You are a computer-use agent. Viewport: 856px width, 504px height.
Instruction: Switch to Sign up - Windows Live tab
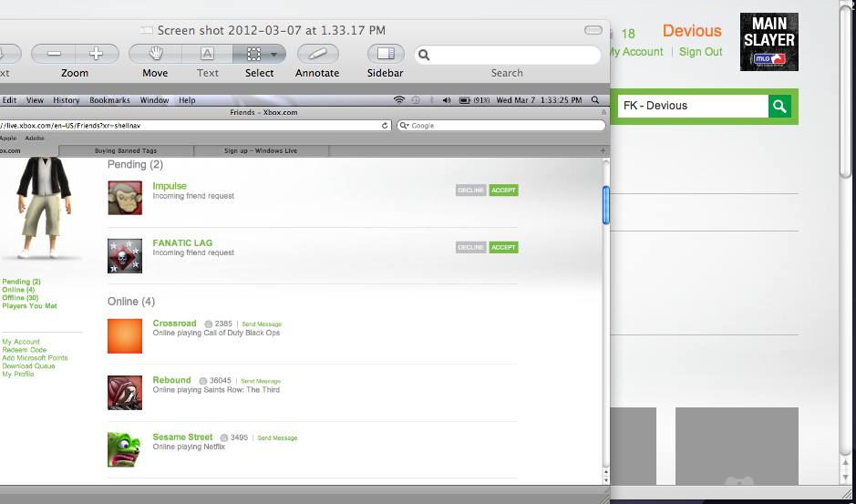[261, 150]
